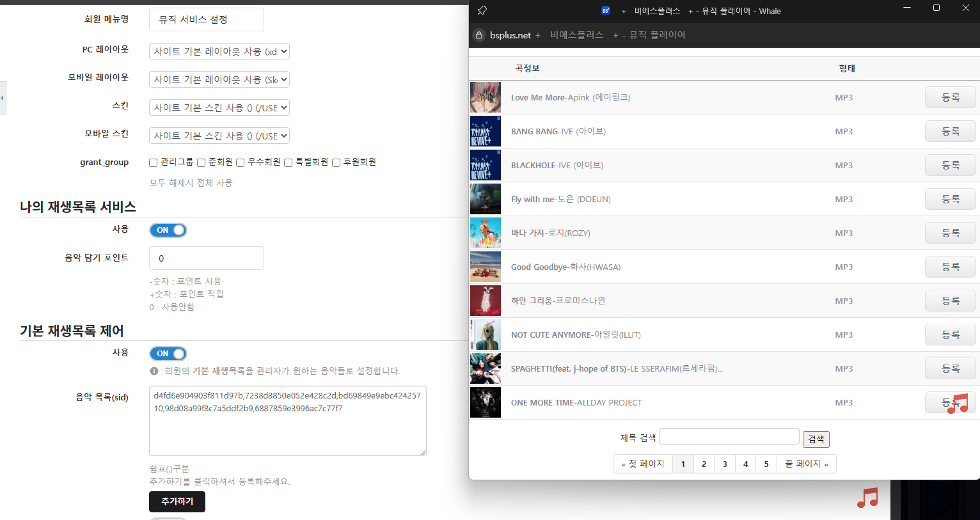Open the NOT CUTE ANYMORE album cover
Image resolution: width=980 pixels, height=520 pixels.
point(486,335)
